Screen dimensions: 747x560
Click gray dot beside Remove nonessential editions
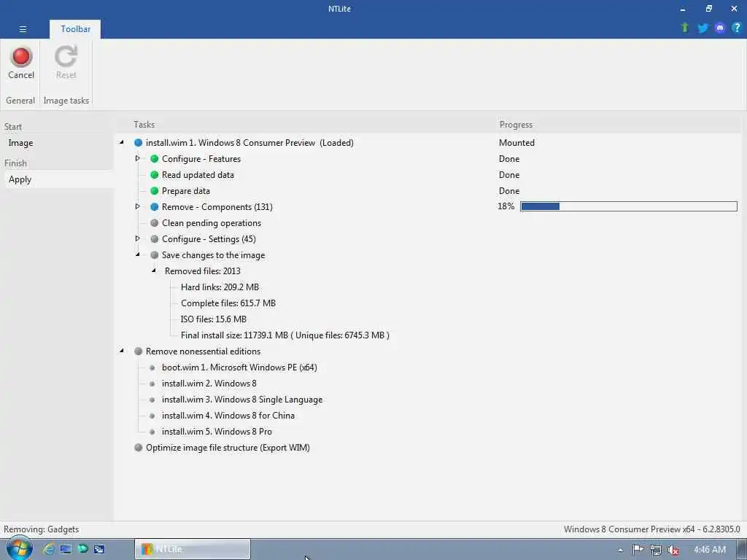tap(138, 351)
